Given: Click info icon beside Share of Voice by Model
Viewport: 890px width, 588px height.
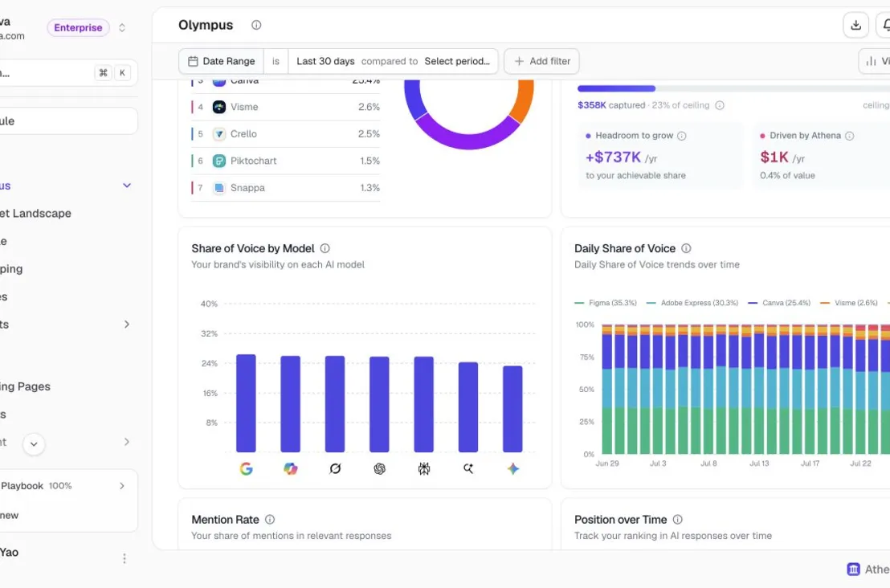Looking at the screenshot, I should (325, 248).
